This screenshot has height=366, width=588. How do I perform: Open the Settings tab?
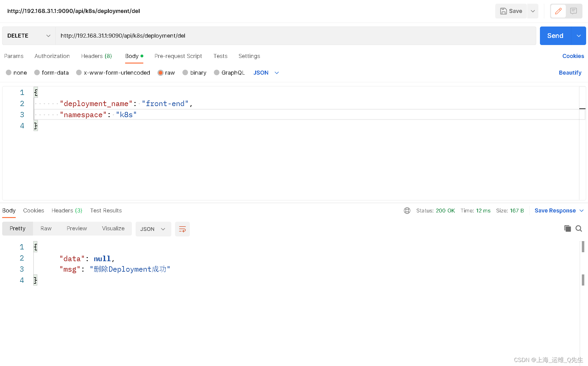(249, 56)
